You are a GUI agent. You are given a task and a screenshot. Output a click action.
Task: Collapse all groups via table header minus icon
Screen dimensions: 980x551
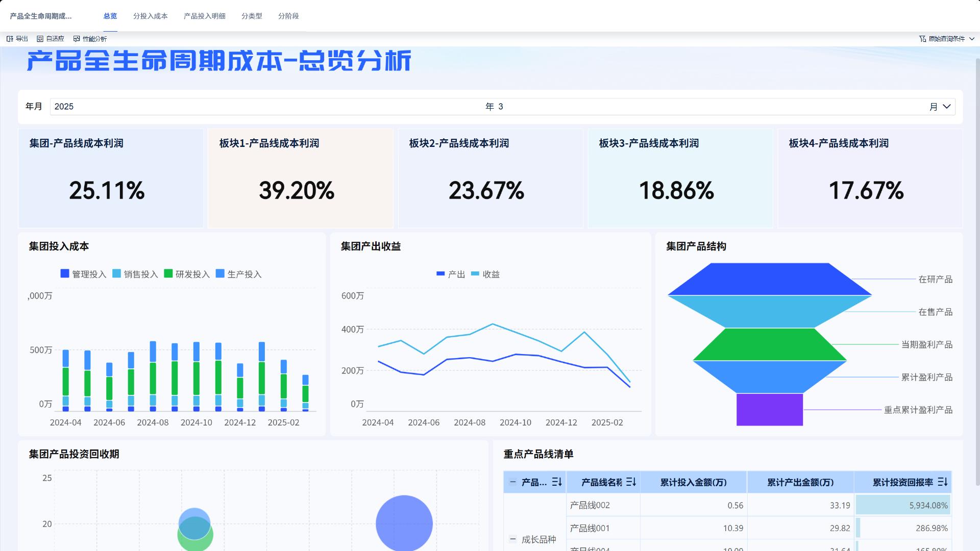pos(512,482)
